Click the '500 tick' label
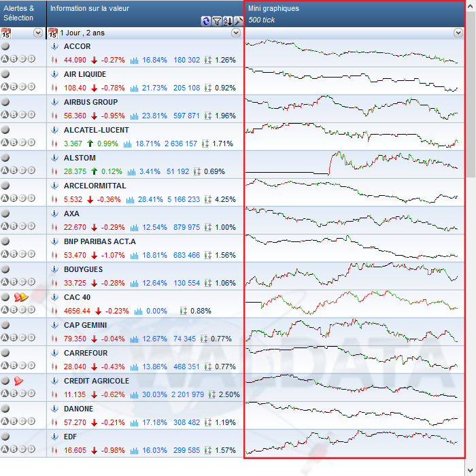 click(261, 20)
